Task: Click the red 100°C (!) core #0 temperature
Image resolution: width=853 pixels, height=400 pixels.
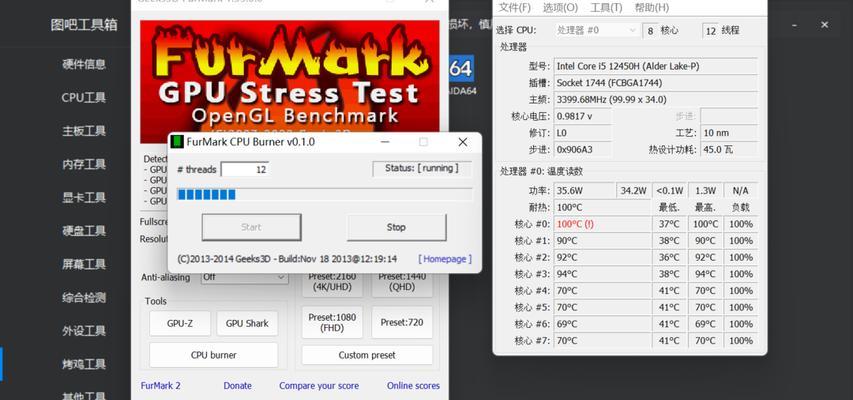Action: click(602, 224)
